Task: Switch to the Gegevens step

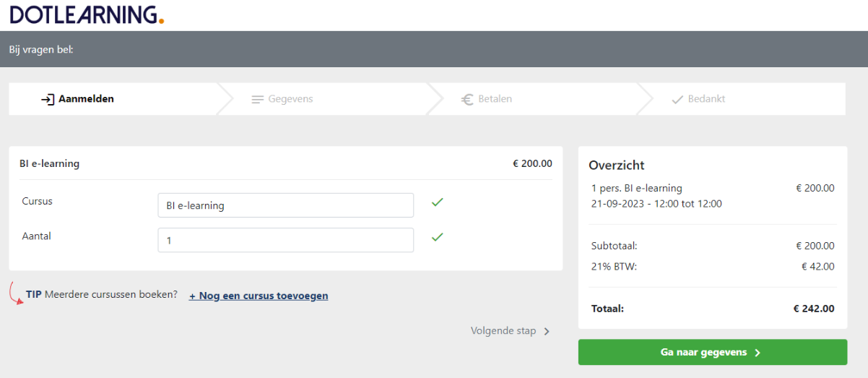Action: click(x=290, y=99)
